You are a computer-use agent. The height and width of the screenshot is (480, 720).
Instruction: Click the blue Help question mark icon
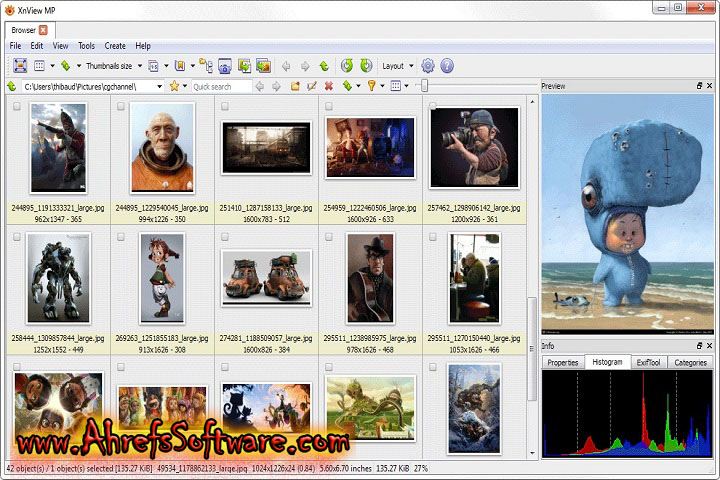click(447, 66)
